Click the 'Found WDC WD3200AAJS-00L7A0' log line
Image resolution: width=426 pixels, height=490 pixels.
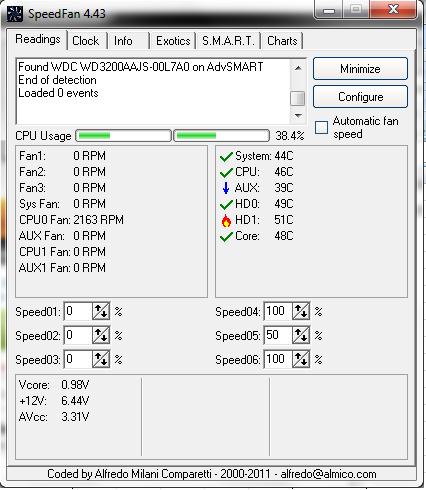pos(140,67)
